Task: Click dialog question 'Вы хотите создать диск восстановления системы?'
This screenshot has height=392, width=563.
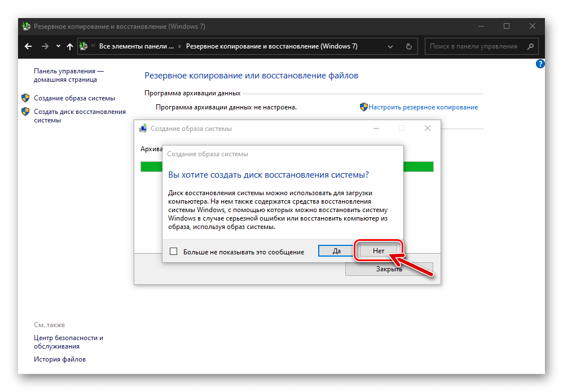Action: (x=269, y=175)
